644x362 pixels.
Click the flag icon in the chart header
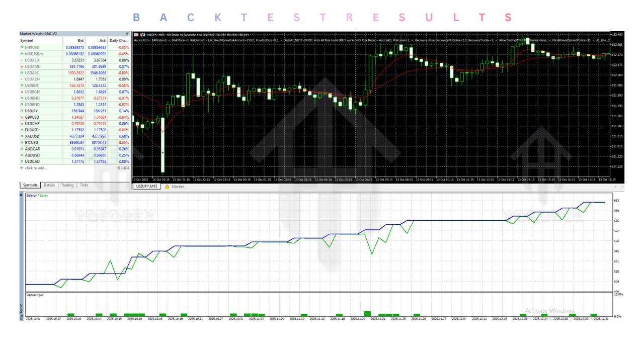[136, 35]
